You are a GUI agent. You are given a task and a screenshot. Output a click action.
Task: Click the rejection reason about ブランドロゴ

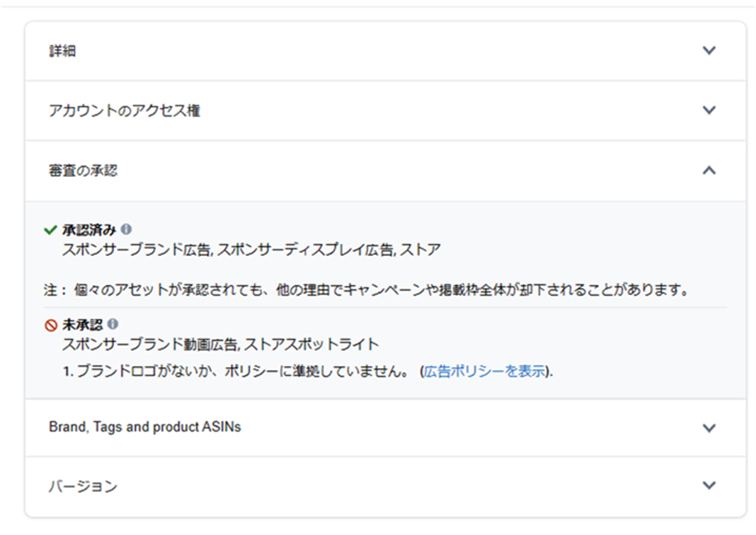tap(308, 371)
